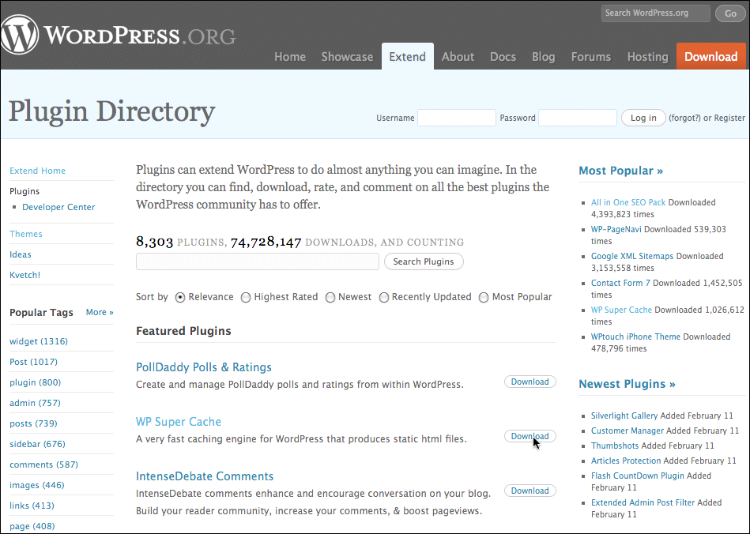
Task: Open the forgot password link
Action: 684,118
